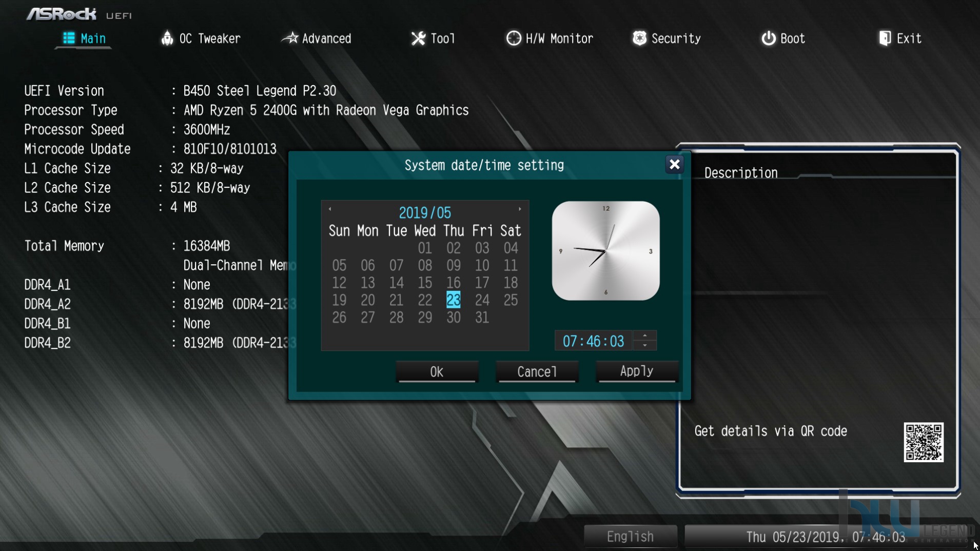Screen dimensions: 980x551
Task: Close the date/time setting dialog
Action: (x=674, y=164)
